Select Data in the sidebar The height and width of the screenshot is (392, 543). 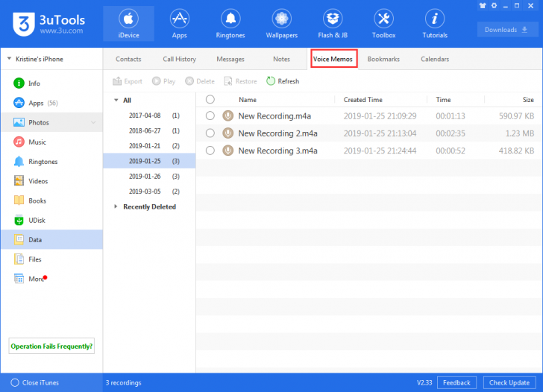[x=52, y=240]
